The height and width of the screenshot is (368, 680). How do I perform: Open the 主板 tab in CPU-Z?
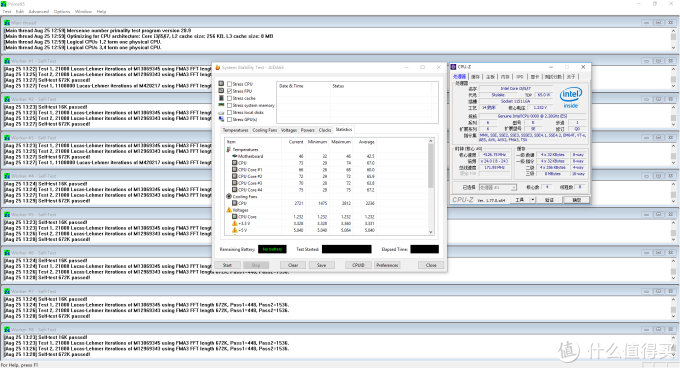(x=490, y=77)
